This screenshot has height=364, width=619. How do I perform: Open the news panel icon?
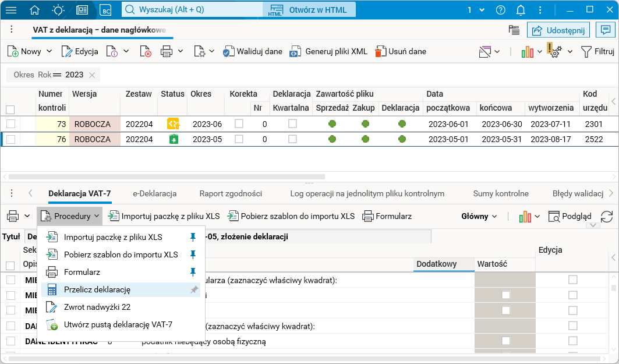[x=82, y=10]
